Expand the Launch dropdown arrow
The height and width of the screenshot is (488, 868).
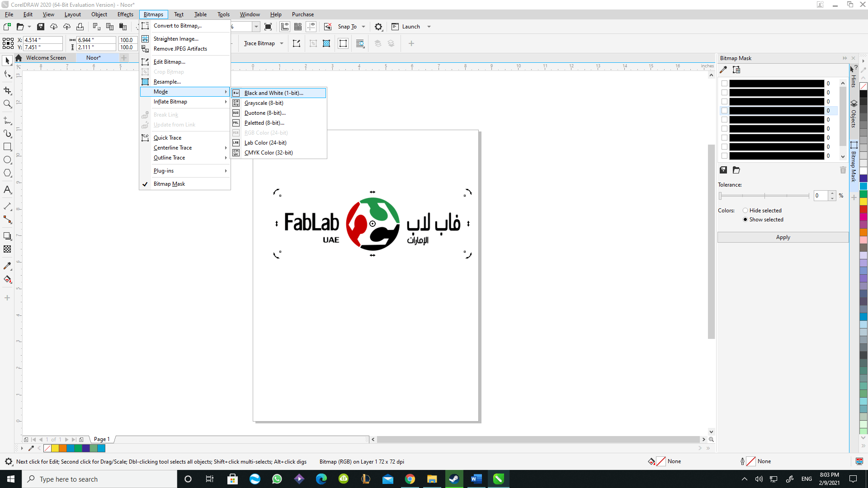coord(429,27)
